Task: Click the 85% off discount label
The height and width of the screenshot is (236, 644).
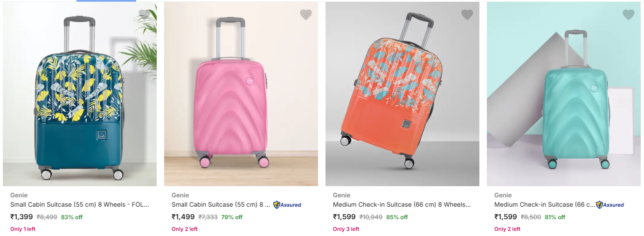Action: (x=397, y=217)
